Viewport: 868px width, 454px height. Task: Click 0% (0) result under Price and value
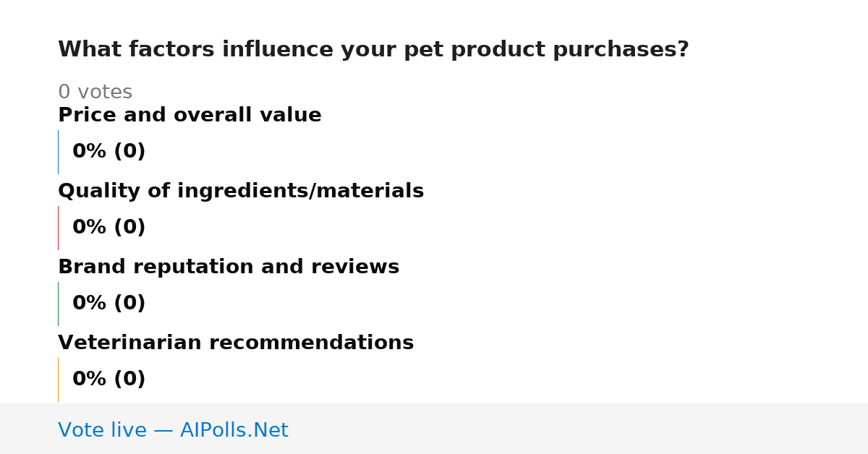coord(109,152)
